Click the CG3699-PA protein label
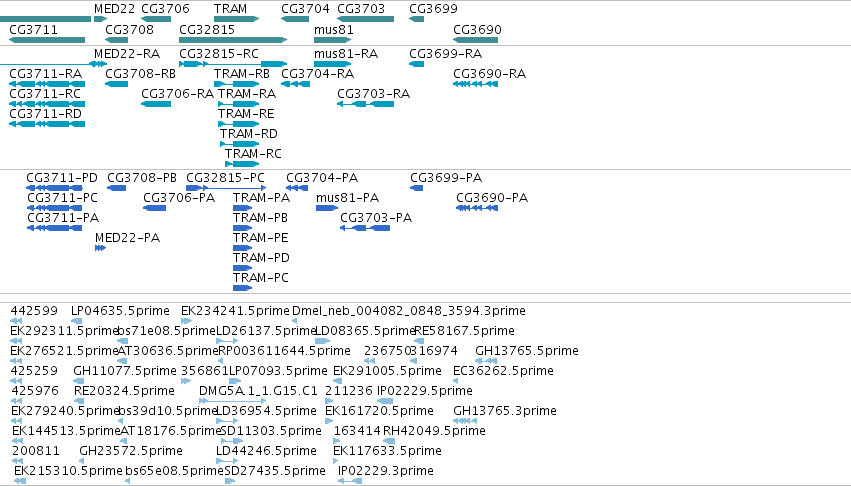 [446, 178]
